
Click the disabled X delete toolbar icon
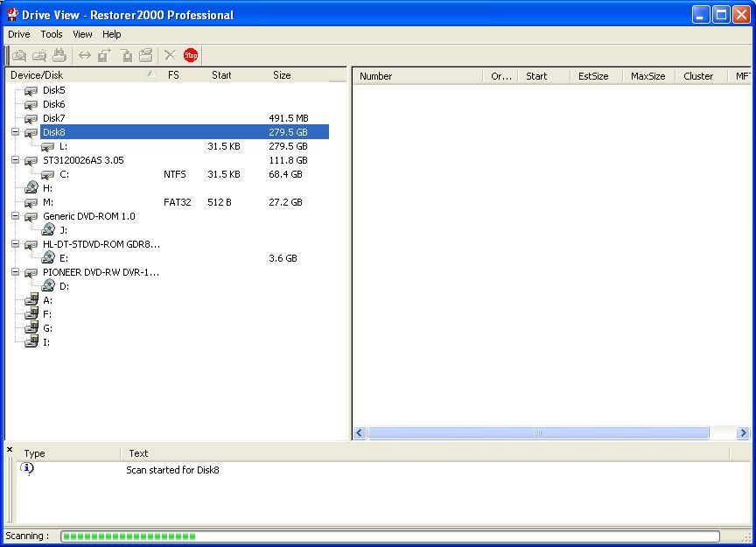point(171,55)
